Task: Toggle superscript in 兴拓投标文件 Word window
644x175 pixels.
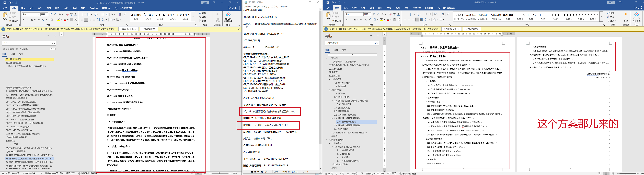Action: [x=370, y=19]
